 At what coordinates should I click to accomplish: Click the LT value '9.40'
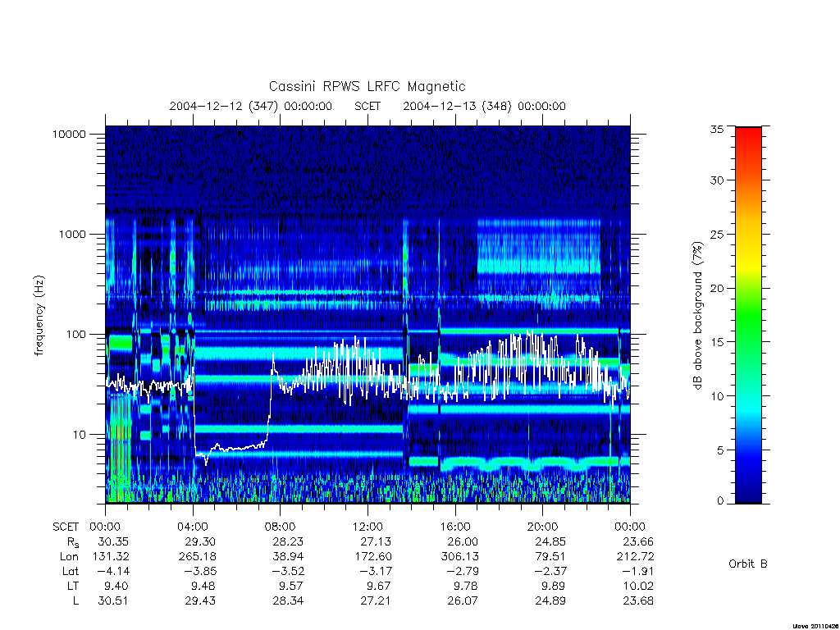(x=116, y=586)
